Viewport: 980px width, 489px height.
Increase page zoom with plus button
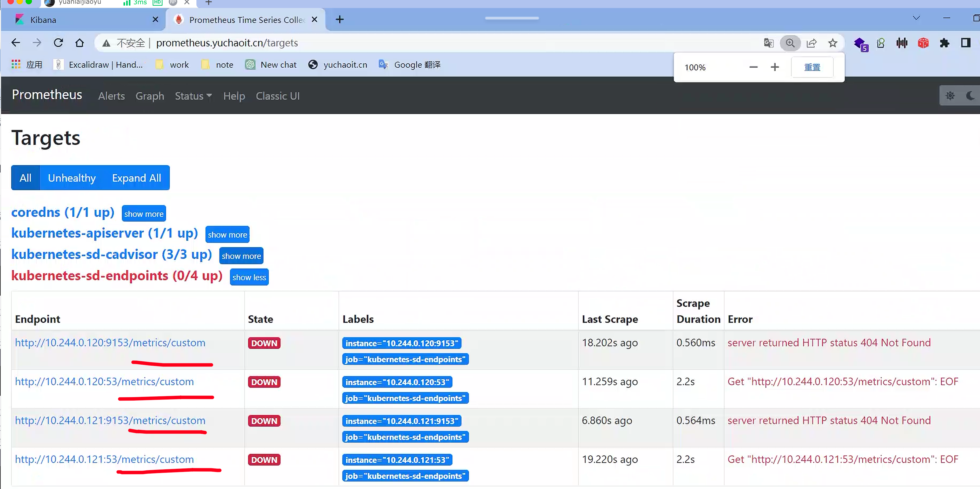775,67
